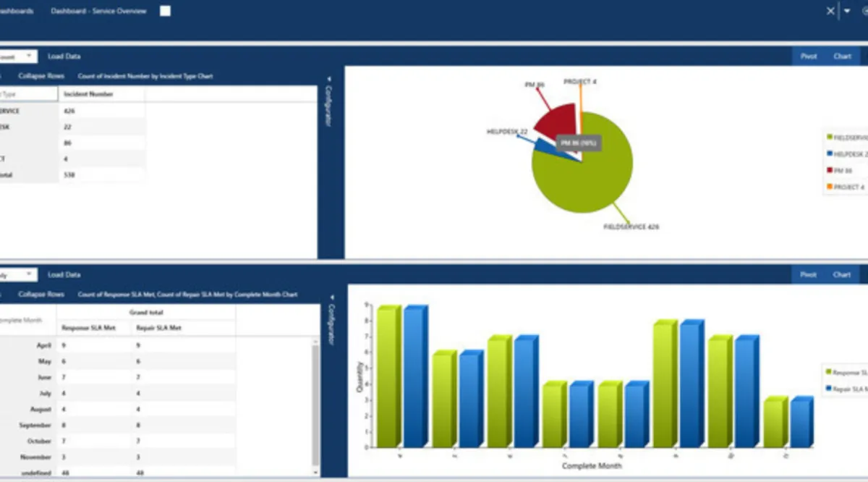Select the Count of Incident Number chart title
This screenshot has height=482, width=868.
coord(145,75)
